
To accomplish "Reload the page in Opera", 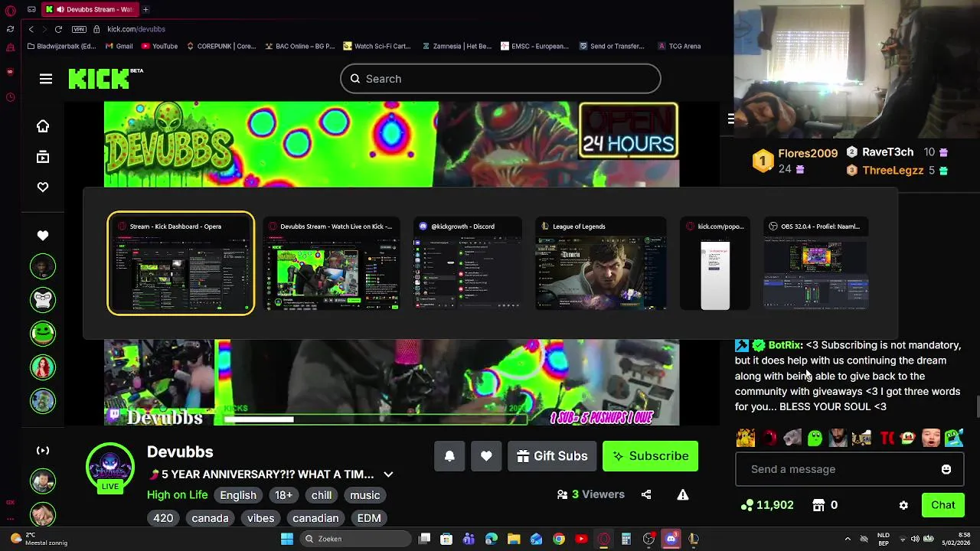I will point(58,29).
